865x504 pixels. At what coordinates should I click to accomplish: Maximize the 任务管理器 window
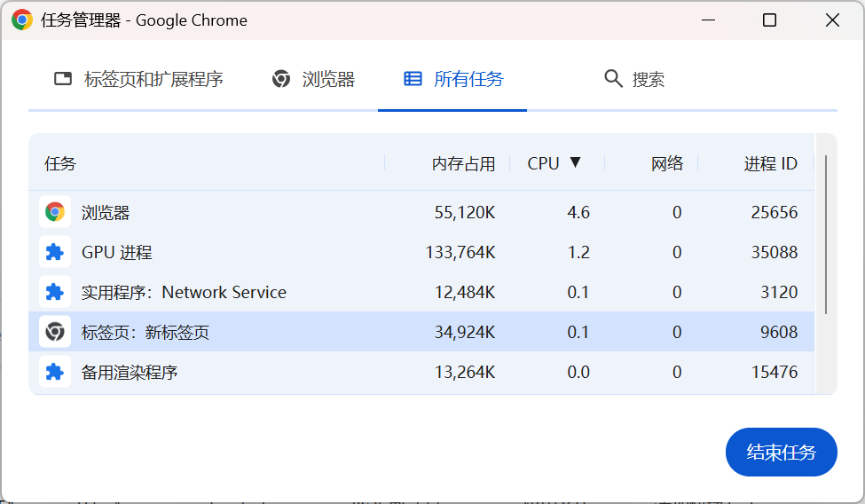(769, 20)
